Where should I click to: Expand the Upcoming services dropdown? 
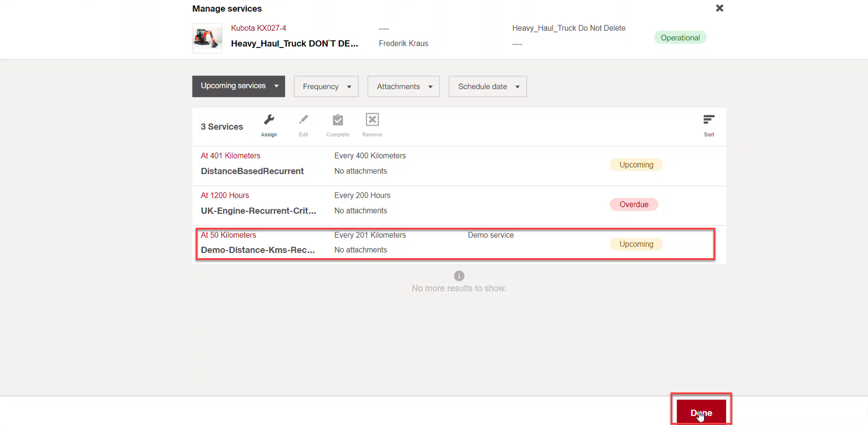[238, 86]
